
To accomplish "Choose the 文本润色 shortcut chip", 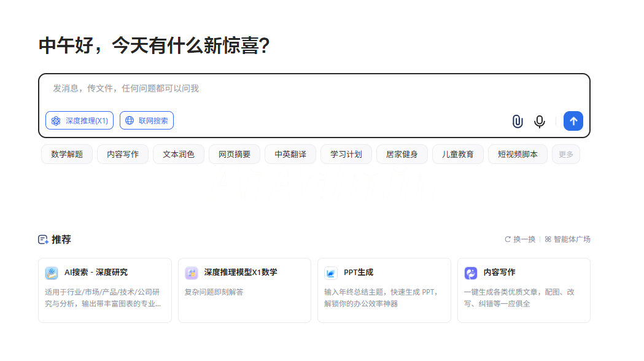I will point(179,155).
